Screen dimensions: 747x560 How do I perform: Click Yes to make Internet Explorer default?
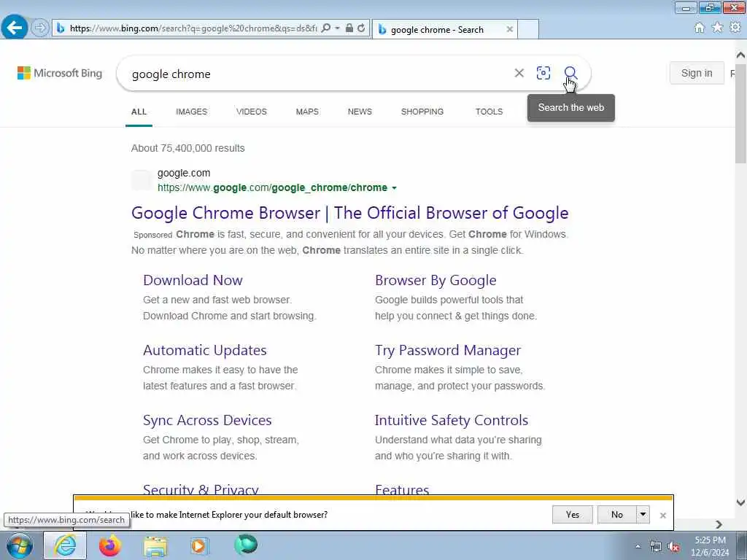(x=572, y=515)
